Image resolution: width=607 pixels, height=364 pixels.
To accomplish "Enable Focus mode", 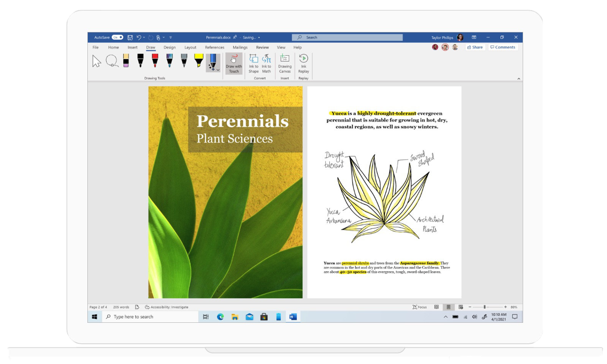I will pyautogui.click(x=420, y=307).
